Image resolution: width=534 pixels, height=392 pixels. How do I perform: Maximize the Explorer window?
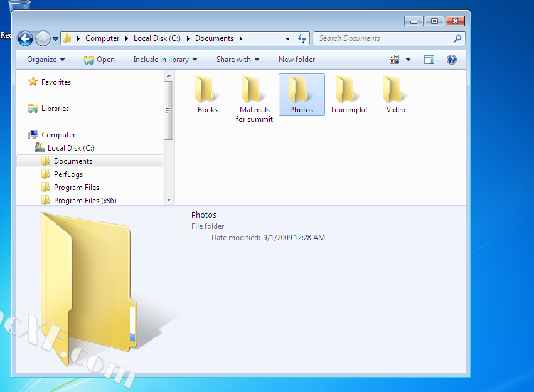[x=435, y=21]
